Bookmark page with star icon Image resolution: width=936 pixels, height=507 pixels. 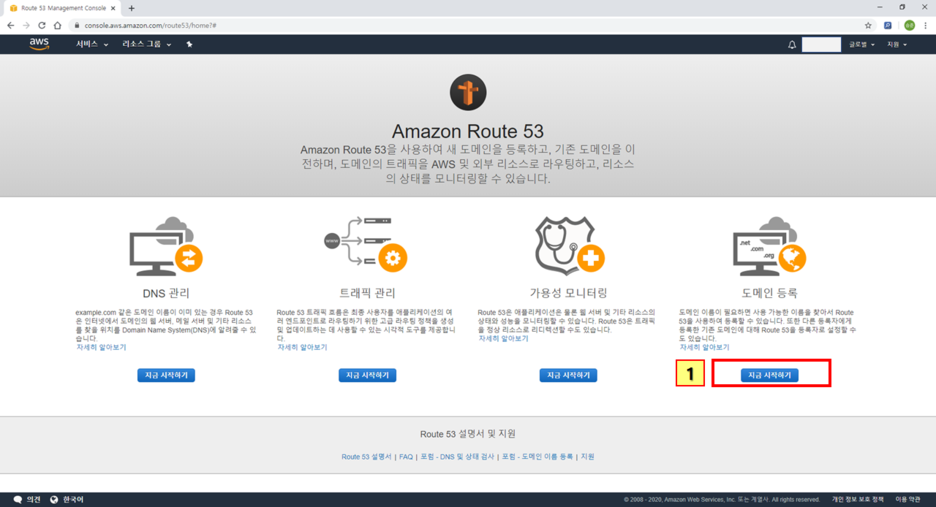[x=868, y=25]
